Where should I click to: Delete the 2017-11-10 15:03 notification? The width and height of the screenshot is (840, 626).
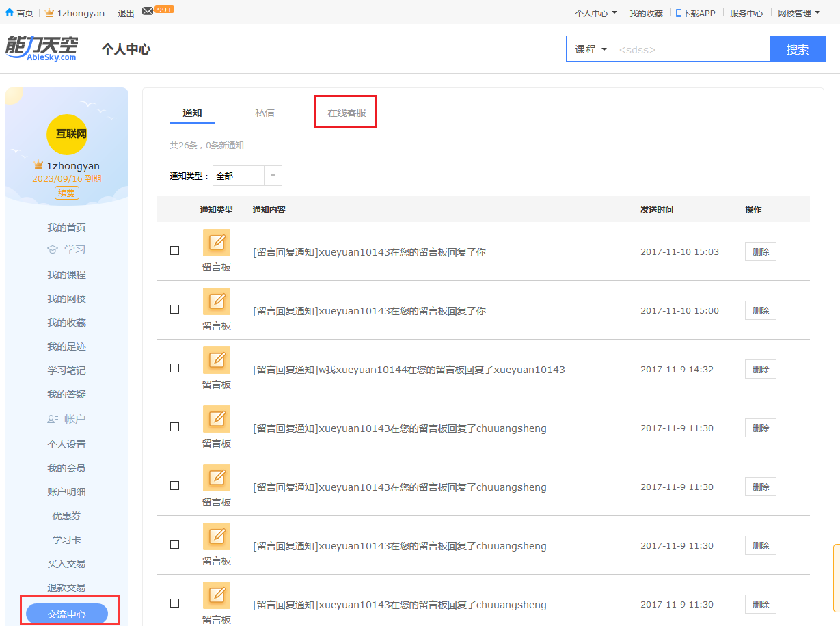click(760, 251)
